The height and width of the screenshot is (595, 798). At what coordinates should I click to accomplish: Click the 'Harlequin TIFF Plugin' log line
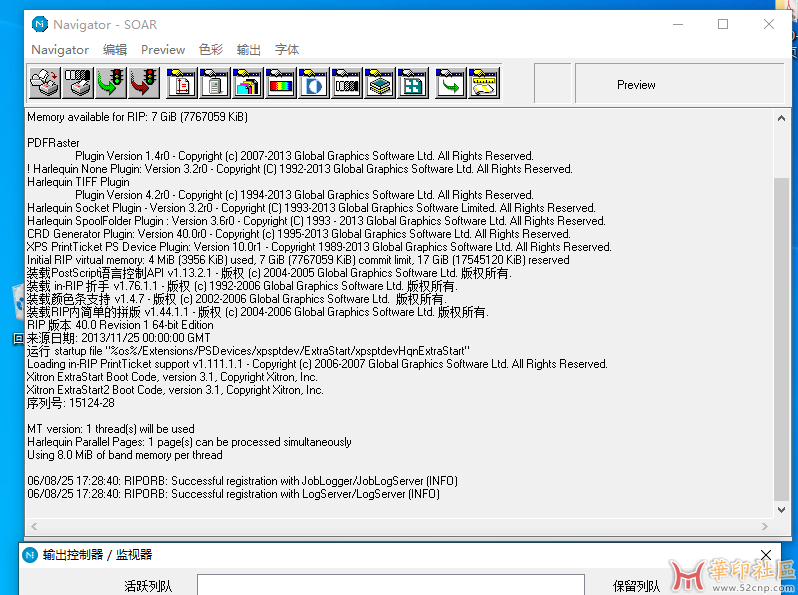click(78, 182)
